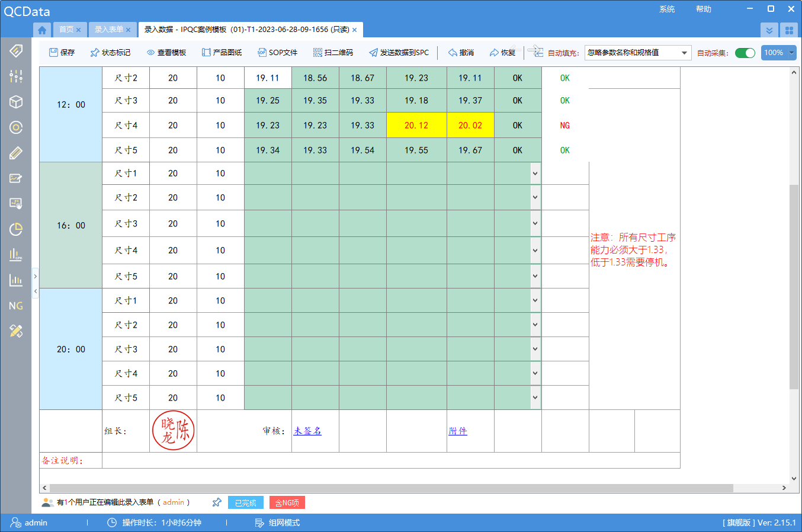Close the 录入表单 tab
This screenshot has height=532, width=802.
tap(128, 30)
